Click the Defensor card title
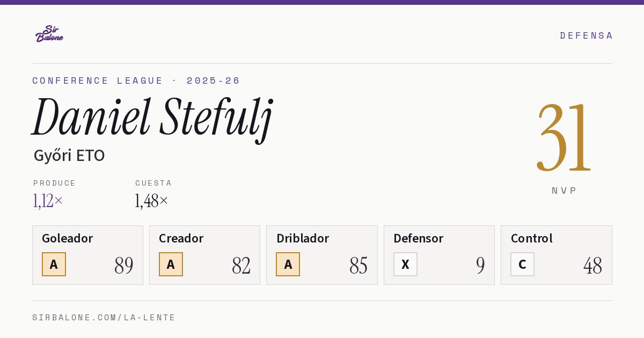Viewport: 644px width, 338px height. pos(419,238)
